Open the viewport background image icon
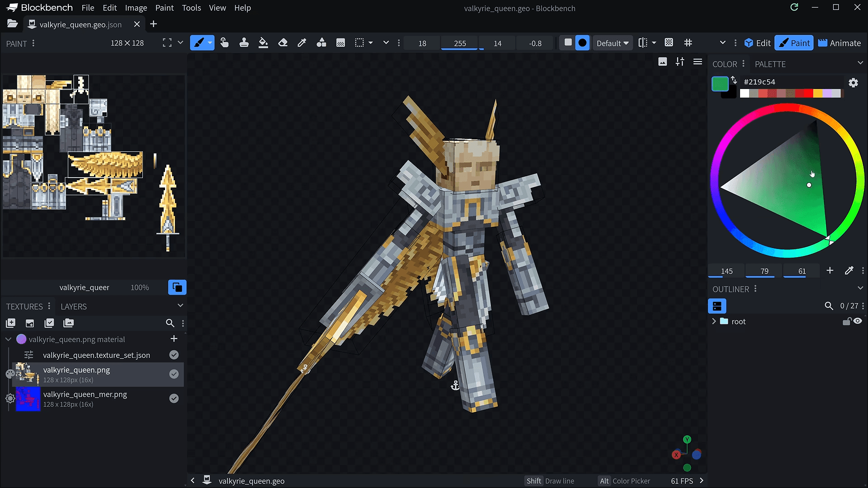This screenshot has height=488, width=868. tap(663, 62)
